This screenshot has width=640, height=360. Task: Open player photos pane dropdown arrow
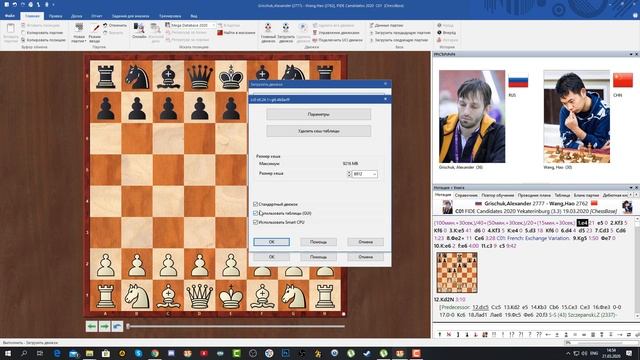pos(631,54)
